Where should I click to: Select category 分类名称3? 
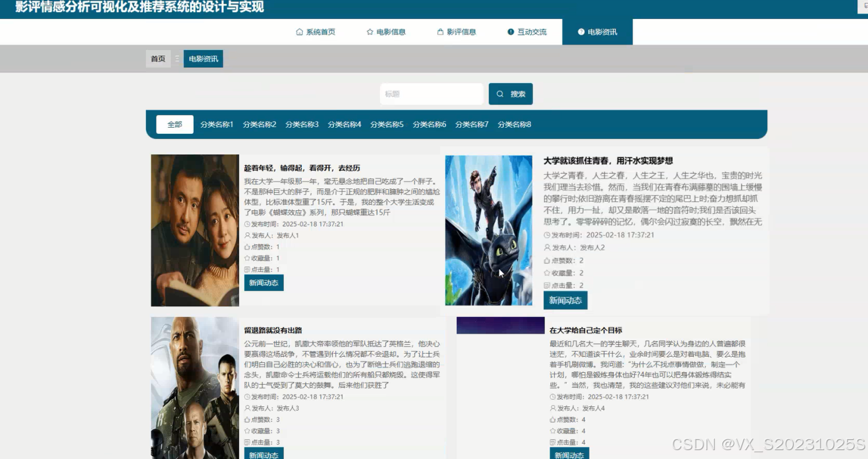302,124
